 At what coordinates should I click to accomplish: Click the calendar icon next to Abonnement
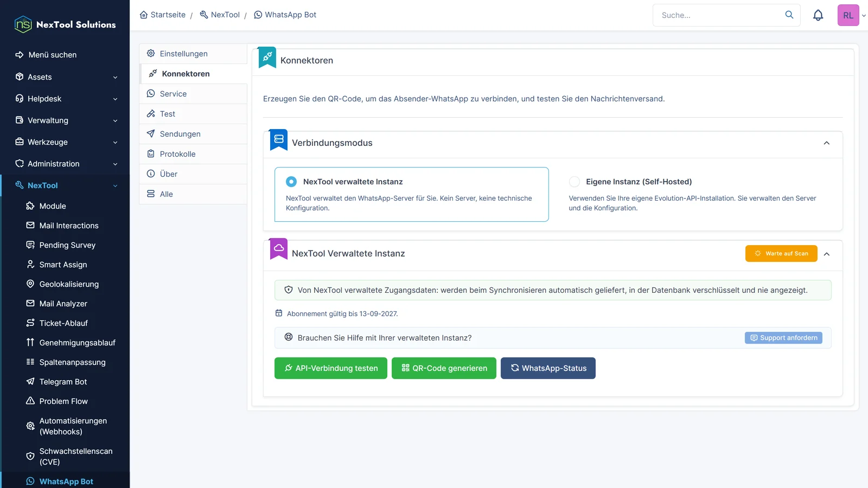[279, 313]
